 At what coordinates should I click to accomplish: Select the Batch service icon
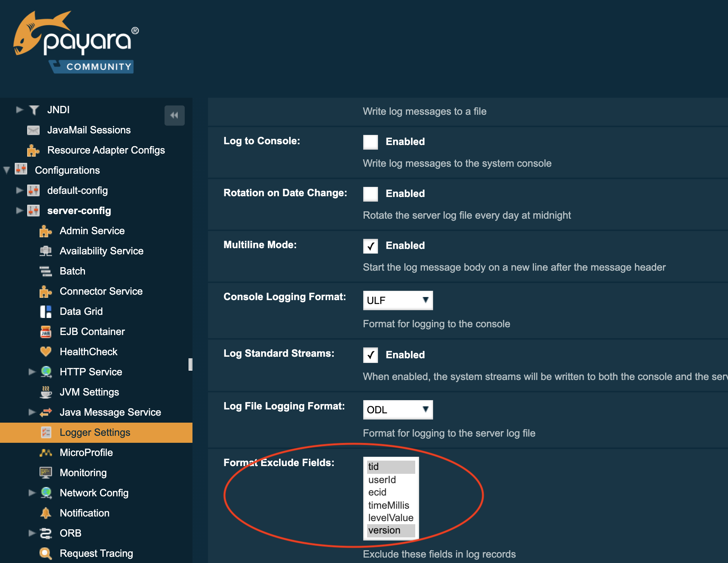point(46,271)
